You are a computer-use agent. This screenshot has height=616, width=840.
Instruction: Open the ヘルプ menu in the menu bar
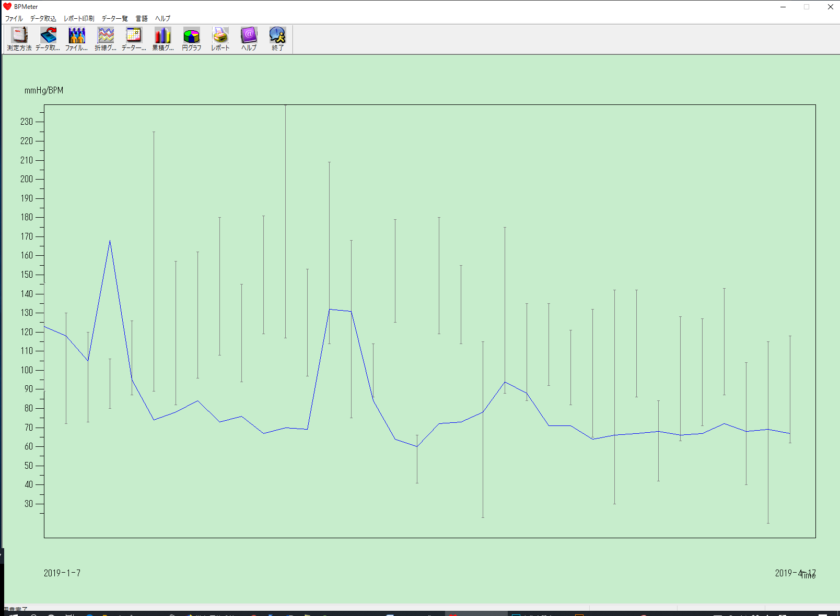(162, 18)
